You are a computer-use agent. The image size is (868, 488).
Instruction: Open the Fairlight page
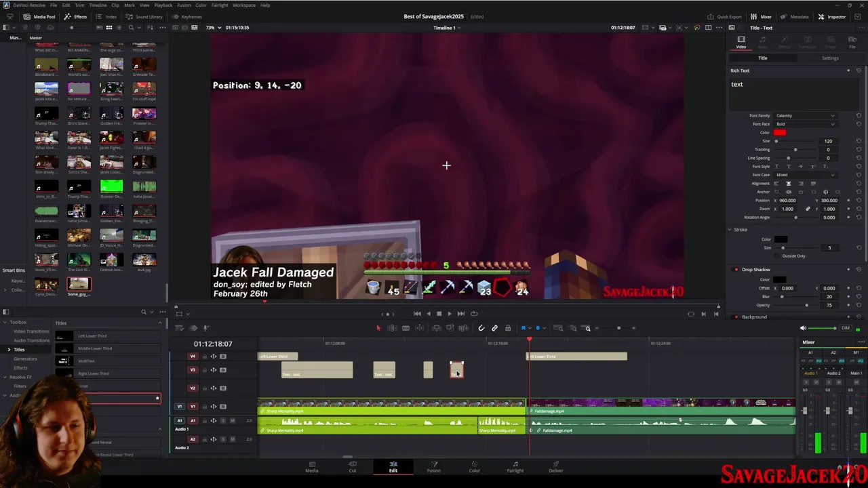pos(515,467)
